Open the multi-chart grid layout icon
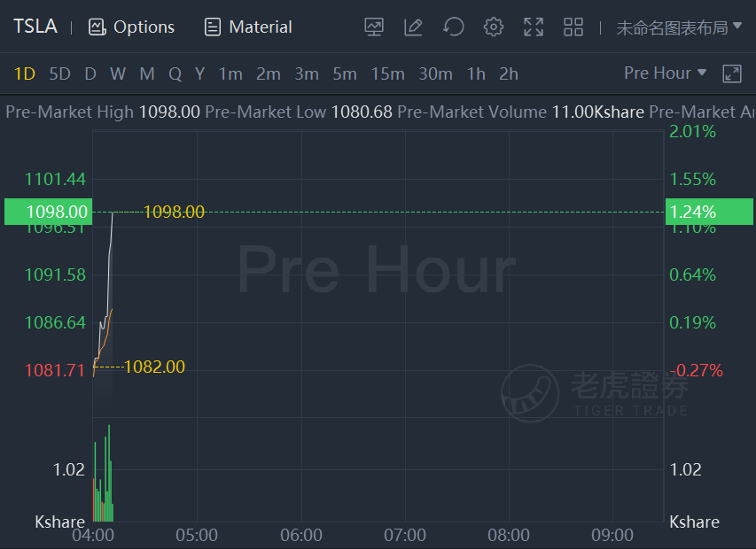The width and height of the screenshot is (756, 549). [x=573, y=27]
